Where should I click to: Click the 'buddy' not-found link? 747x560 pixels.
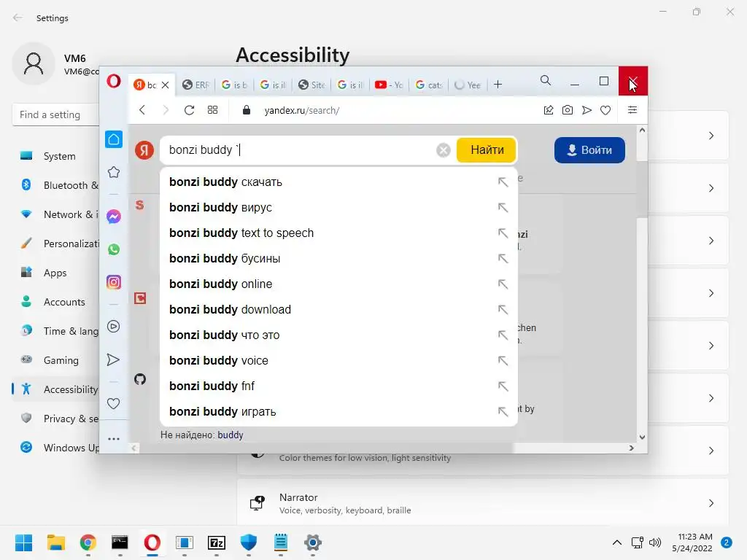(x=230, y=435)
